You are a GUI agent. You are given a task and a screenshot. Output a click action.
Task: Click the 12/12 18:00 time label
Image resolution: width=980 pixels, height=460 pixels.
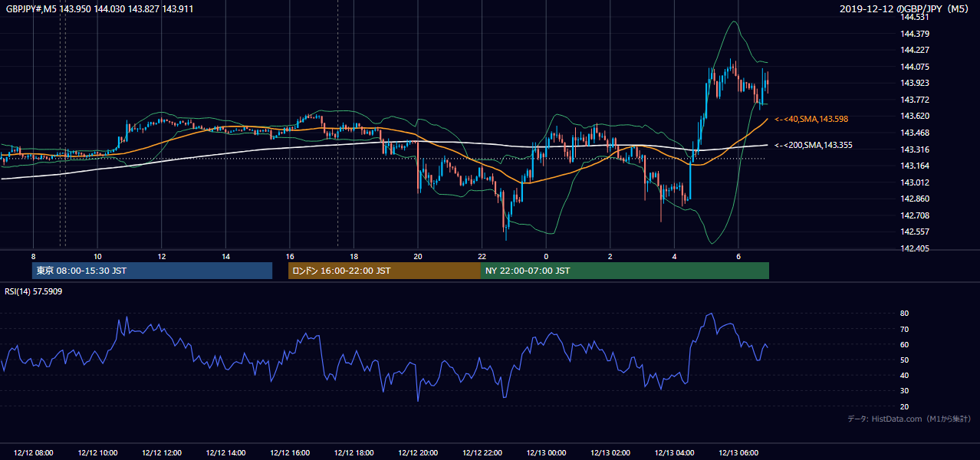tap(354, 453)
